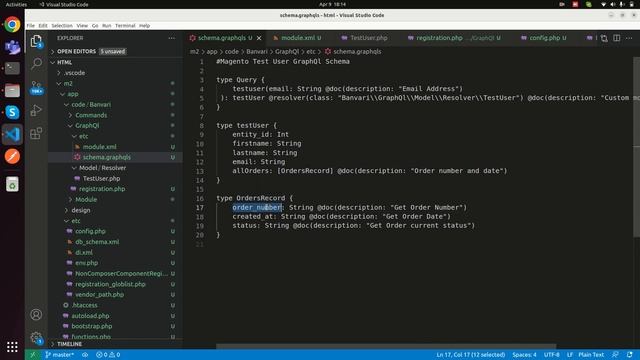Collapse the HTML workspace folder
Viewport: 640px width, 360px height.
click(116, 62)
